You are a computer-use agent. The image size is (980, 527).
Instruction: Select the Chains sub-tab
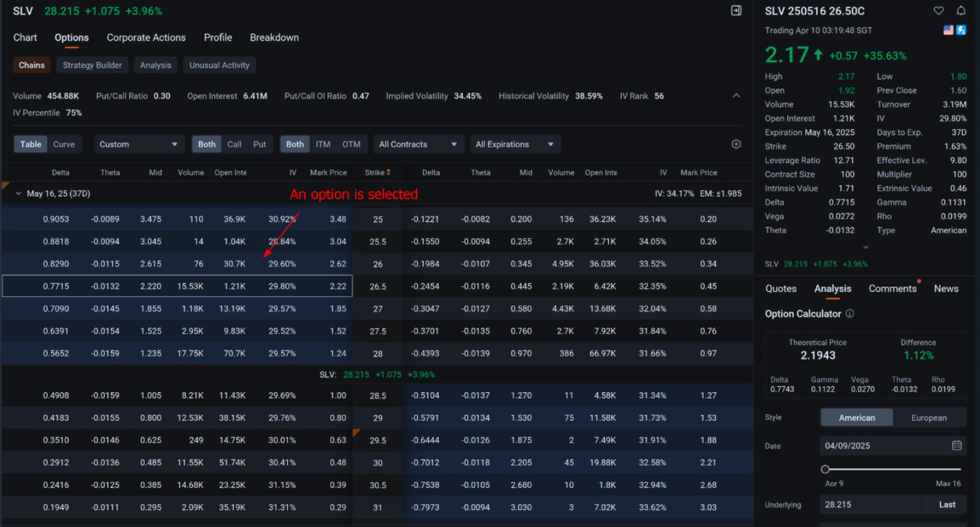32,65
